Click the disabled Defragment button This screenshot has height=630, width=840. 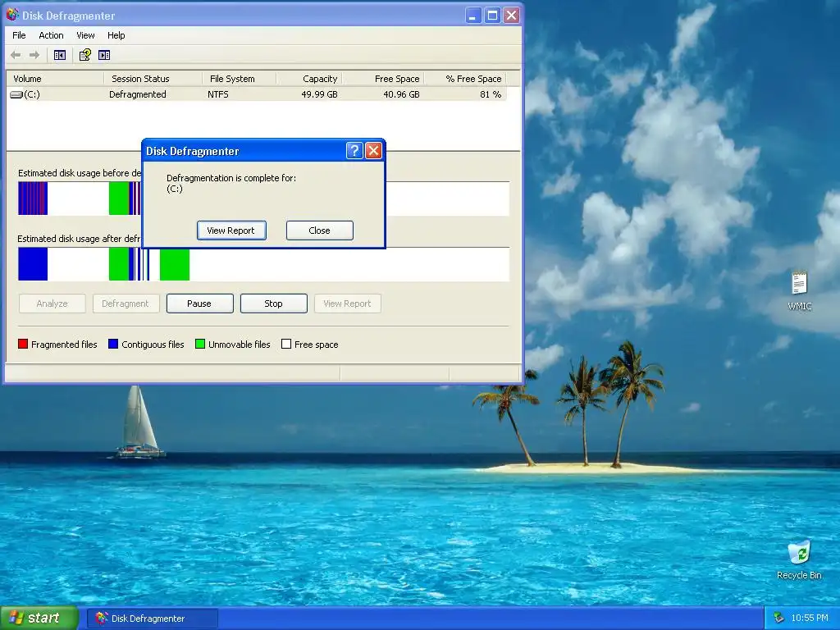click(x=126, y=304)
